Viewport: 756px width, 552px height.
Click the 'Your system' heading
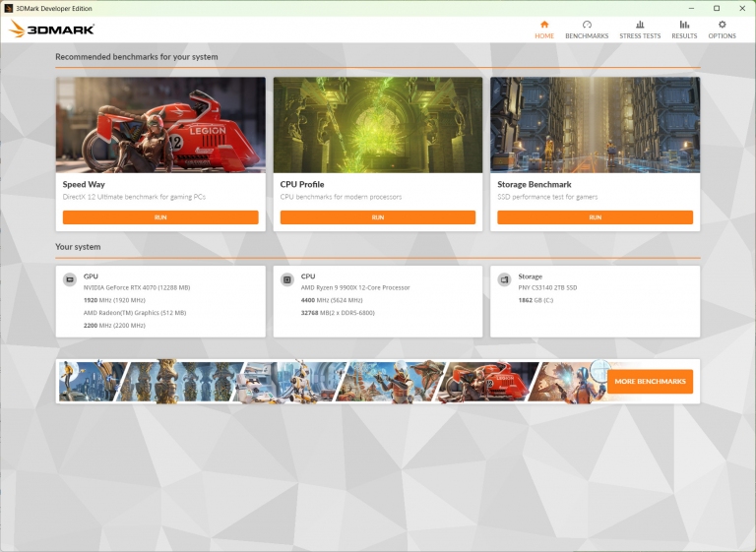click(x=78, y=247)
